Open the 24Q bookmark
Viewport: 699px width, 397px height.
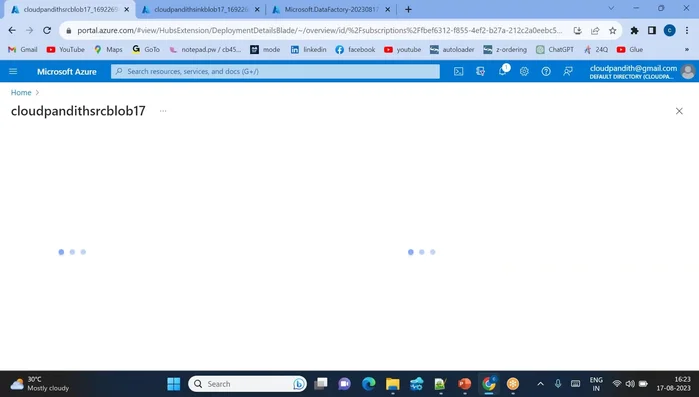point(596,49)
